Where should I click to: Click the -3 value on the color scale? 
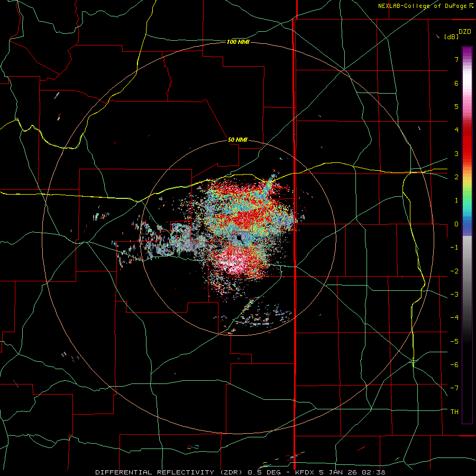coord(454,295)
